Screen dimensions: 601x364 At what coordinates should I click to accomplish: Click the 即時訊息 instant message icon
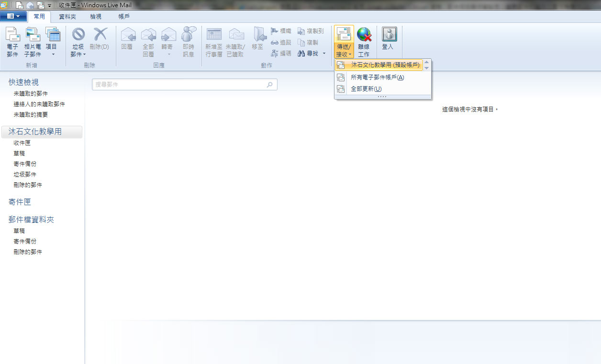(189, 34)
